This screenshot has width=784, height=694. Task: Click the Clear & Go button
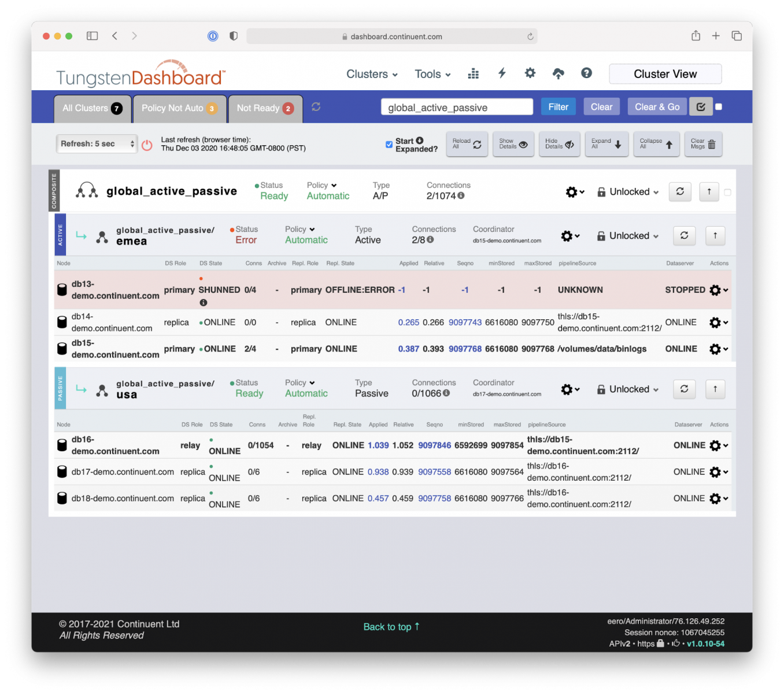click(657, 107)
